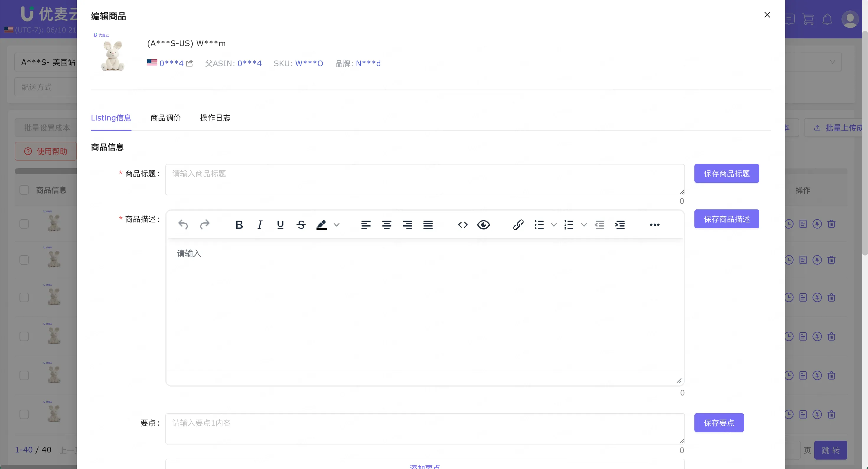Screen dimensions: 868x469
Task: Expand dropdown chevron at top right filter
Action: tap(832, 62)
